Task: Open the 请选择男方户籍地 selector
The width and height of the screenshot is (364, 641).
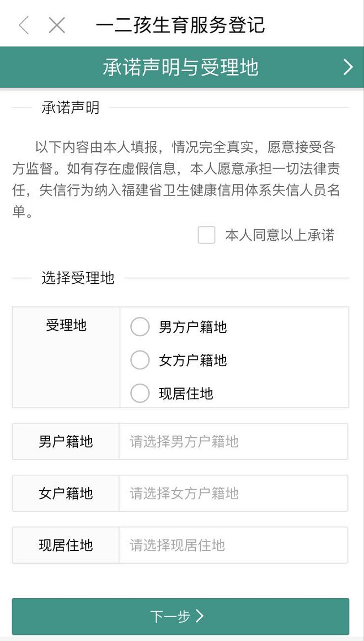Action: [x=233, y=442]
